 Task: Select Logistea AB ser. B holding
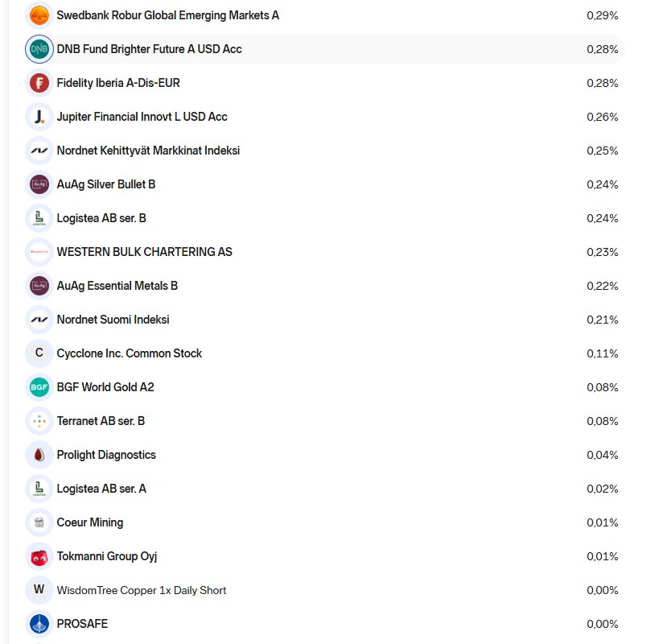[101, 218]
